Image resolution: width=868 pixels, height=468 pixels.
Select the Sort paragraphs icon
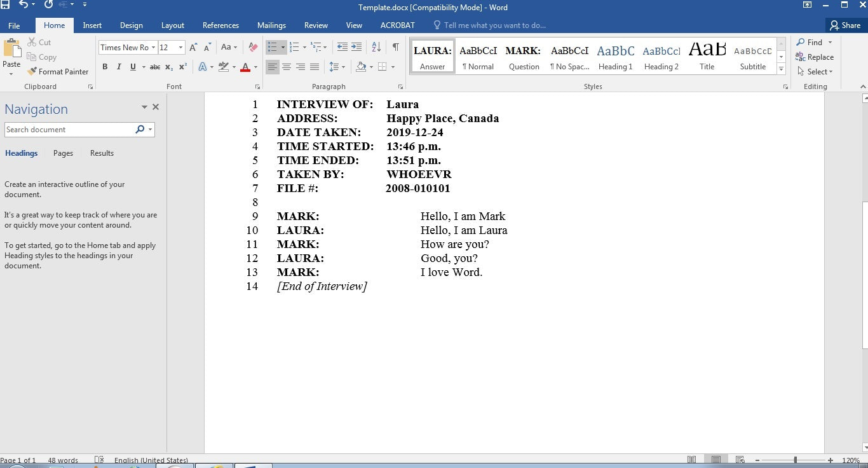[x=376, y=47]
